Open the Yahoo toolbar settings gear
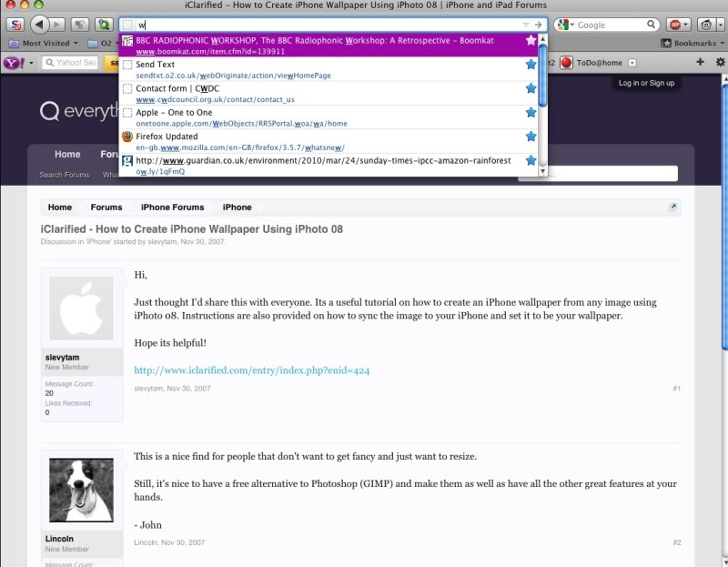 pos(720,62)
